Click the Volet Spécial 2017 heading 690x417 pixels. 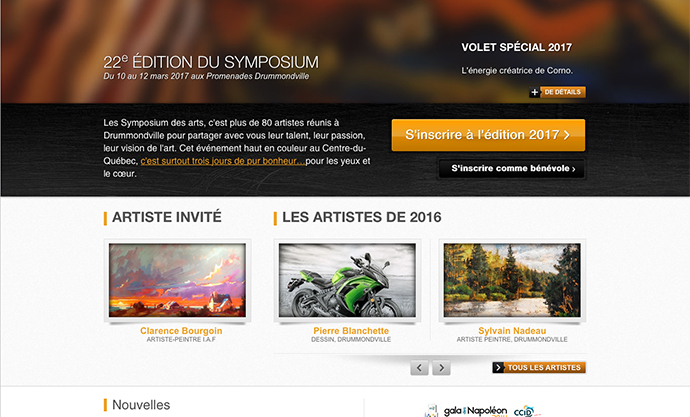tap(517, 48)
